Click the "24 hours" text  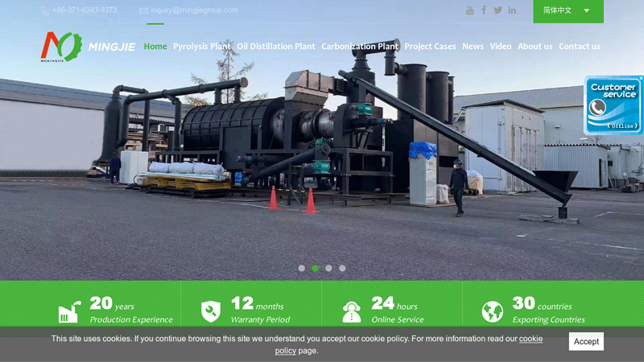(394, 304)
